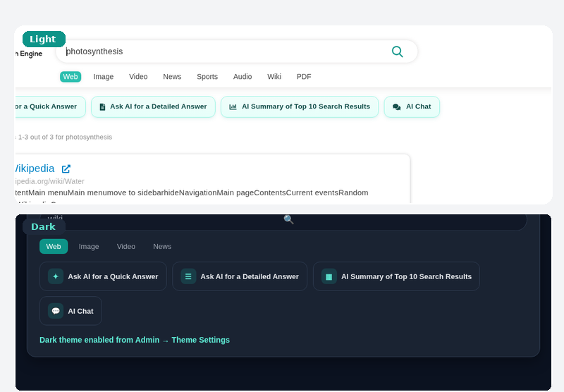Click chart icon on Light AI Summary button
Viewport: 564px width, 392px height.
pyautogui.click(x=233, y=106)
